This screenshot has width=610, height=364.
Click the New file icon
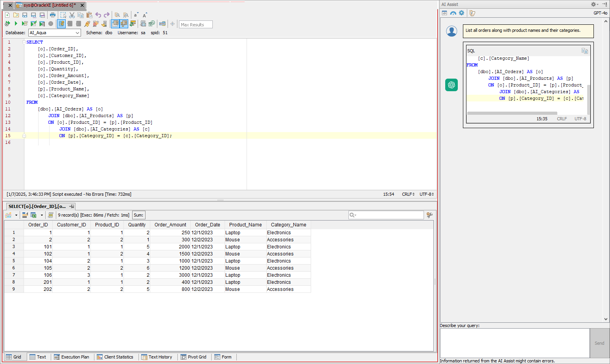(7, 15)
